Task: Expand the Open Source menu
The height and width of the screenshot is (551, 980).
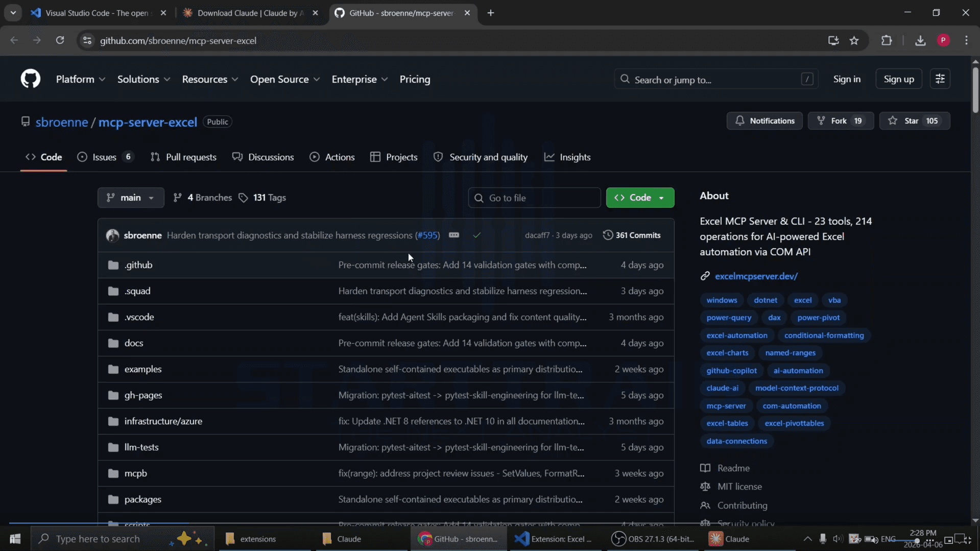Action: pos(284,79)
